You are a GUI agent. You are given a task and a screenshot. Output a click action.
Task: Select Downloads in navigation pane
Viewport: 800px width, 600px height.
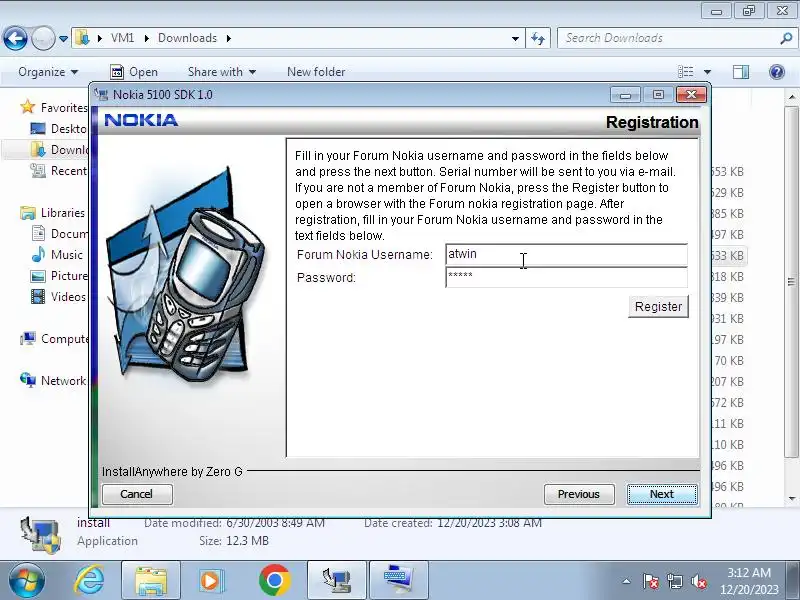coord(59,149)
